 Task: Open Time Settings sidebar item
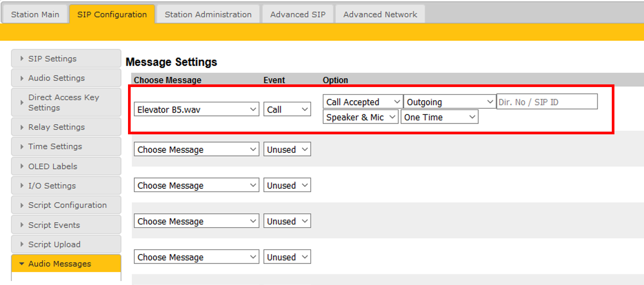tap(66, 146)
